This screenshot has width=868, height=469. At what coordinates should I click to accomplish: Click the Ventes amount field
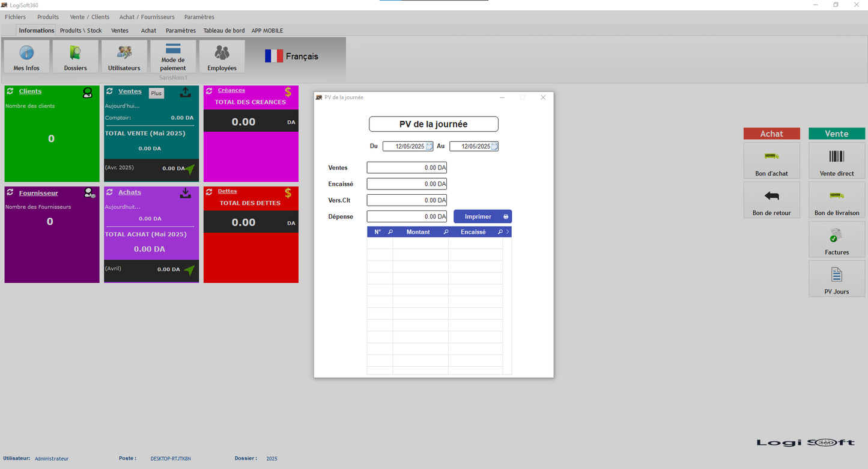(407, 168)
